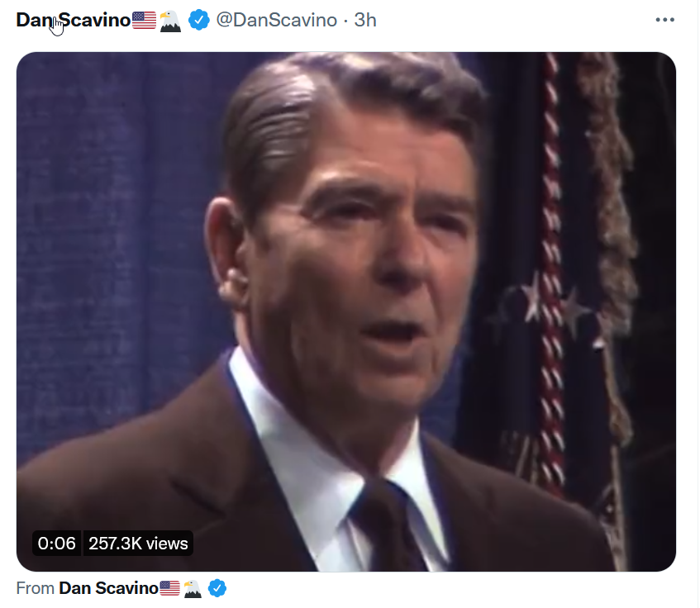Play the video by clicking its center
This screenshot has height=608, width=700.
pyautogui.click(x=346, y=311)
